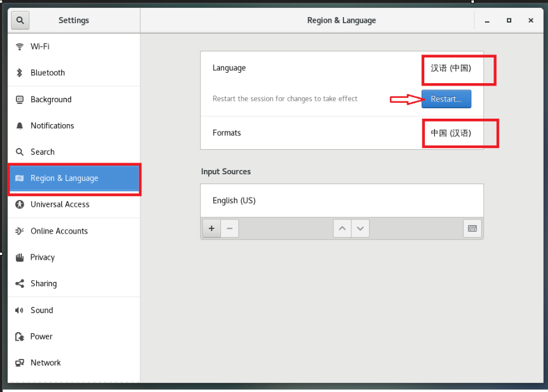Close the Settings window
The width and height of the screenshot is (548, 392).
pyautogui.click(x=530, y=21)
